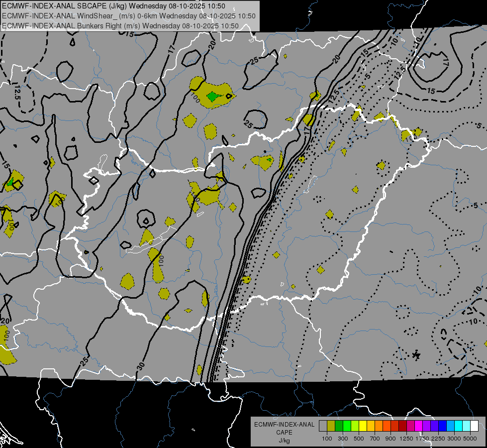This screenshot has height=448, width=487.
Task: Click the bright green legend swatch
Action: click(347, 426)
